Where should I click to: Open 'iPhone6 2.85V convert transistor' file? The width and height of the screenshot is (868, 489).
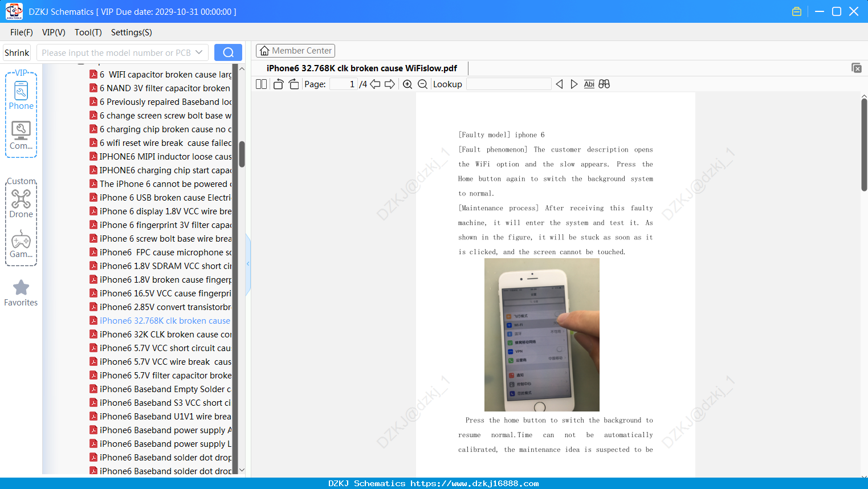point(161,307)
